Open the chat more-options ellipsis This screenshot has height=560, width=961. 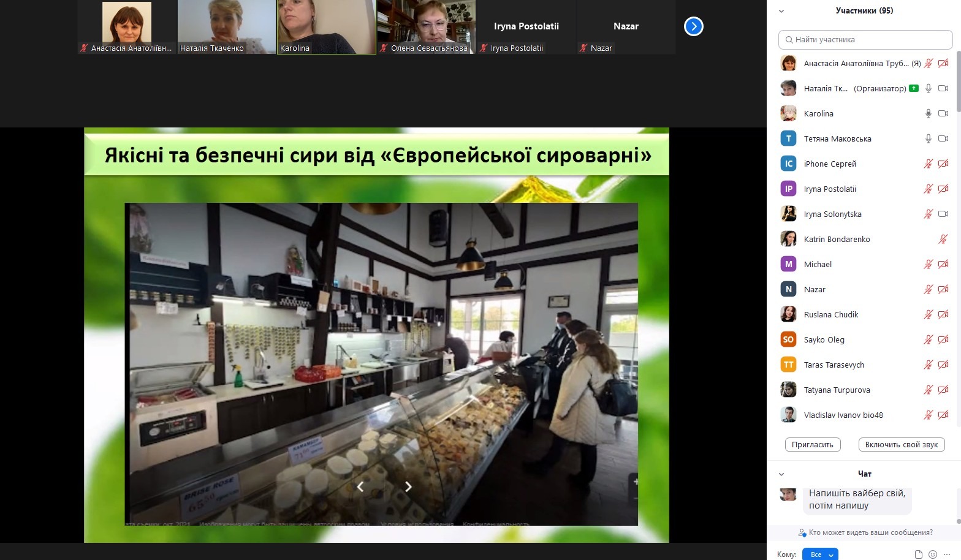tap(948, 554)
